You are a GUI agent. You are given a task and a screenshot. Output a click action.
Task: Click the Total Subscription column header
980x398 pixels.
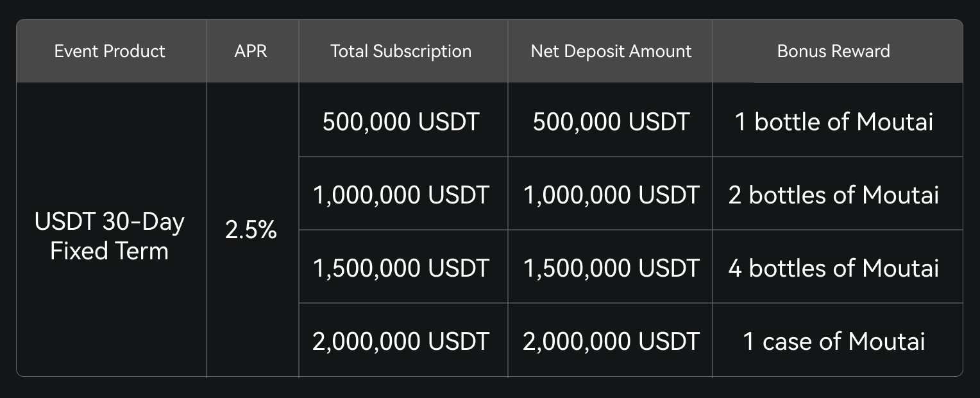pos(401,51)
